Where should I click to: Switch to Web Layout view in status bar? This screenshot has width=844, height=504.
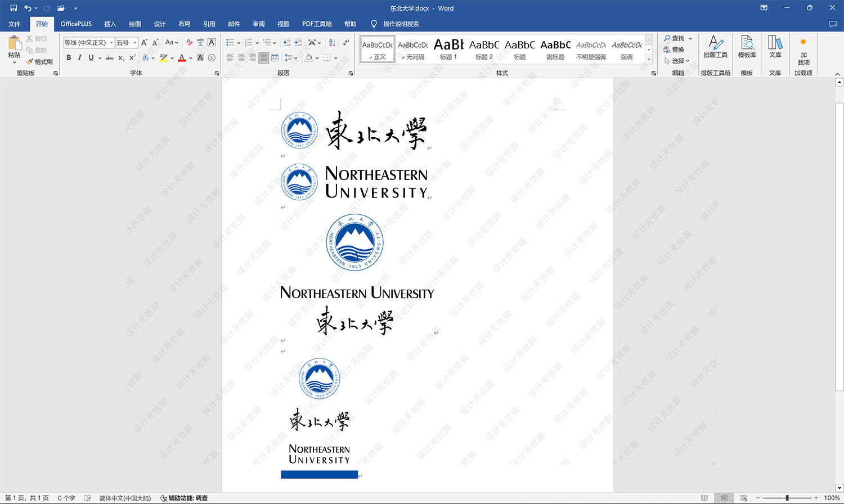tap(744, 498)
